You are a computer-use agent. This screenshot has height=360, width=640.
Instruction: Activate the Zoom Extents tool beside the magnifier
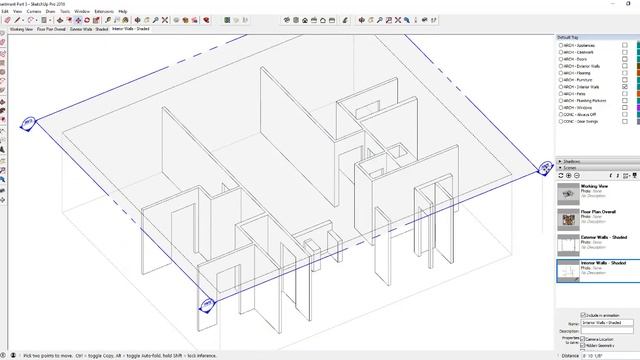pos(165,20)
